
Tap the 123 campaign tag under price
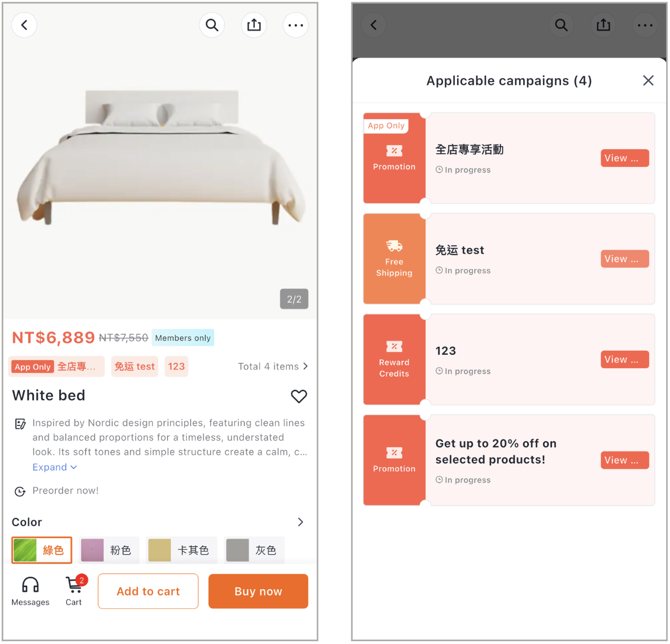tap(176, 367)
